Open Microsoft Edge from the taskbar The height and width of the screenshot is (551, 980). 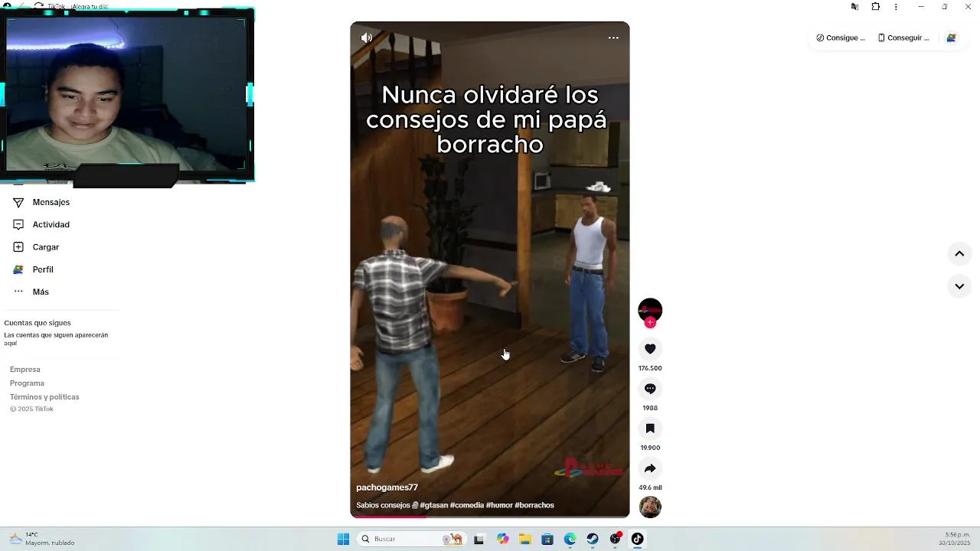click(x=570, y=539)
